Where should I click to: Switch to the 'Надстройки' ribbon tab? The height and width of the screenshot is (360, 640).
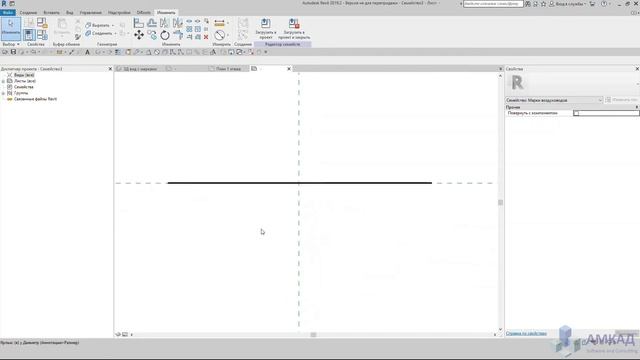(119, 13)
